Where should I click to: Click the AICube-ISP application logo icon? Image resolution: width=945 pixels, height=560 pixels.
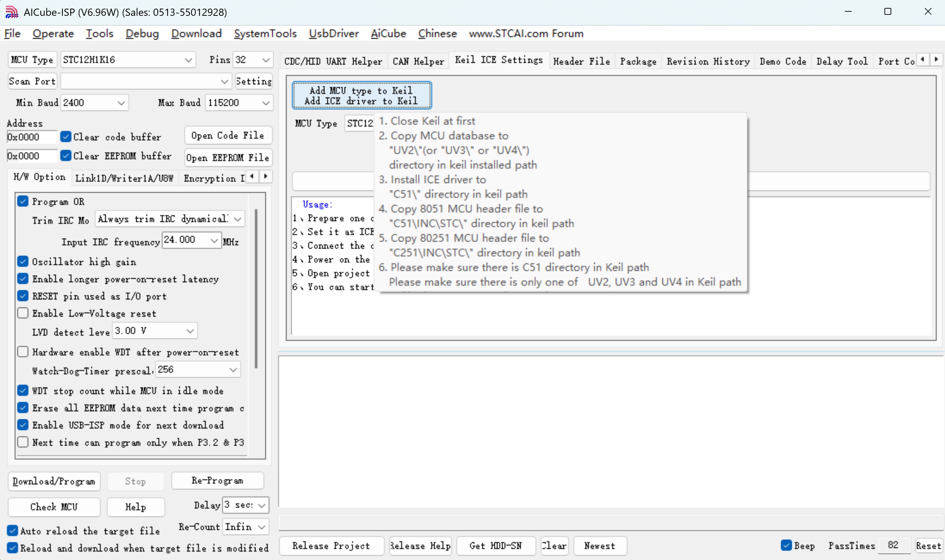[12, 12]
